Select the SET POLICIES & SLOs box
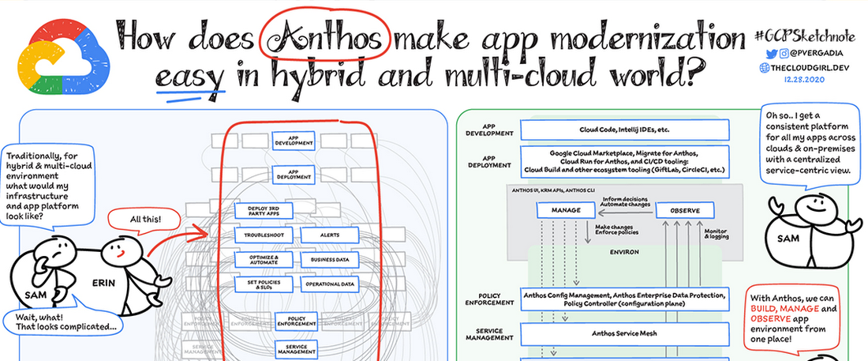The image size is (868, 361). 264,284
